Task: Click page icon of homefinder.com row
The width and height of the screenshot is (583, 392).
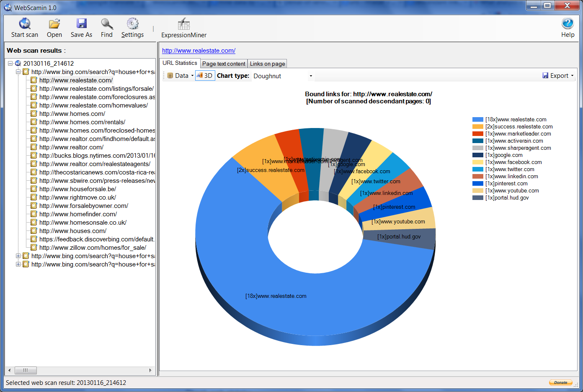Action: 34,214
